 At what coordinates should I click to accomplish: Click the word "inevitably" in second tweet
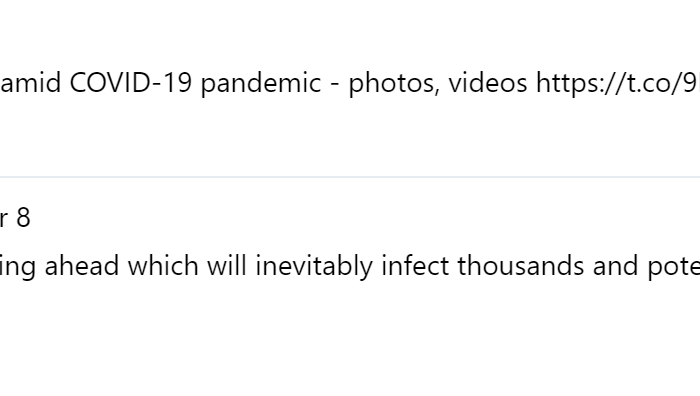pyautogui.click(x=314, y=267)
